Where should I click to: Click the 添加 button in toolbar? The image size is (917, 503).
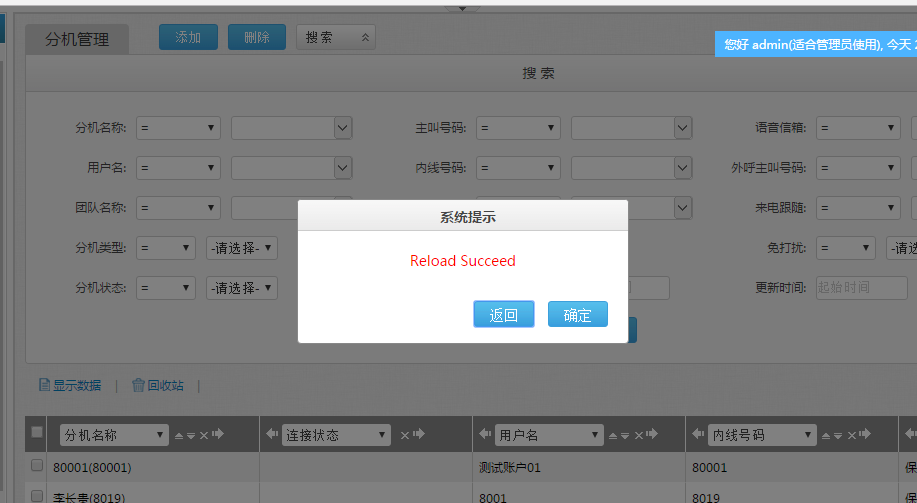(188, 38)
